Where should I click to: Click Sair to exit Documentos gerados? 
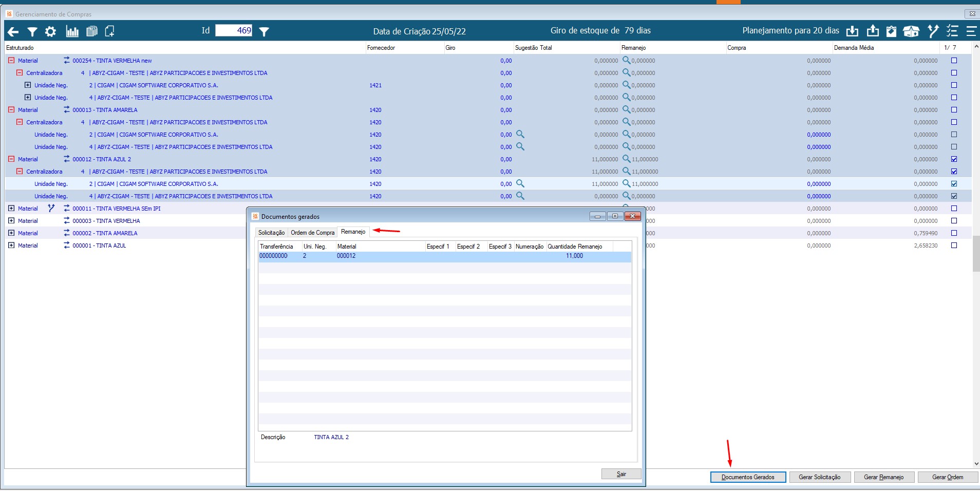(x=621, y=474)
